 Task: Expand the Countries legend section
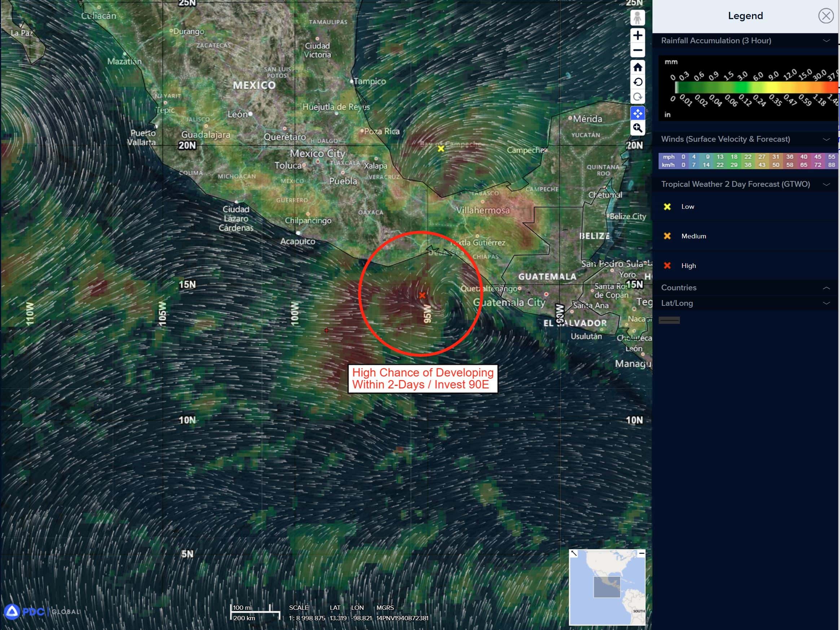826,288
